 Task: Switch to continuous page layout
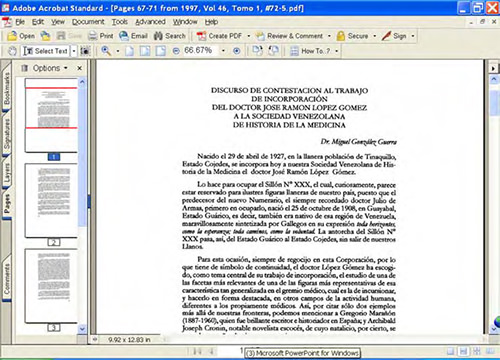[x=463, y=351]
